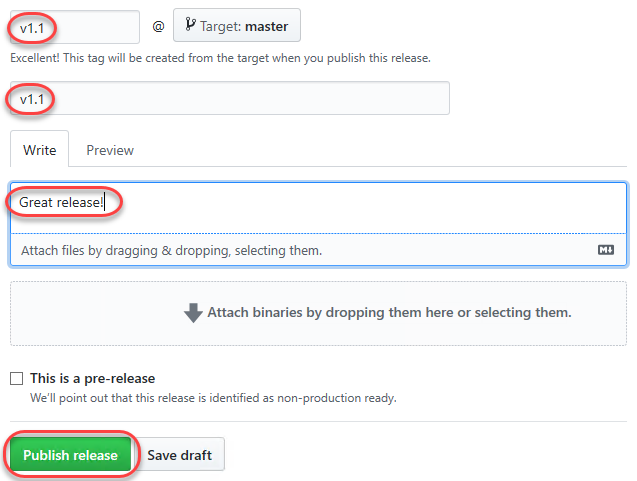Click the tag creation hint message

pyautogui.click(x=220, y=58)
